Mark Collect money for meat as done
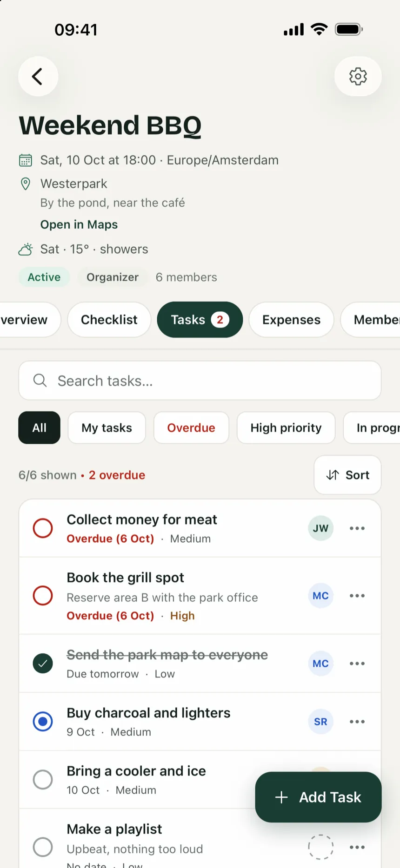The height and width of the screenshot is (868, 400). coord(43,528)
